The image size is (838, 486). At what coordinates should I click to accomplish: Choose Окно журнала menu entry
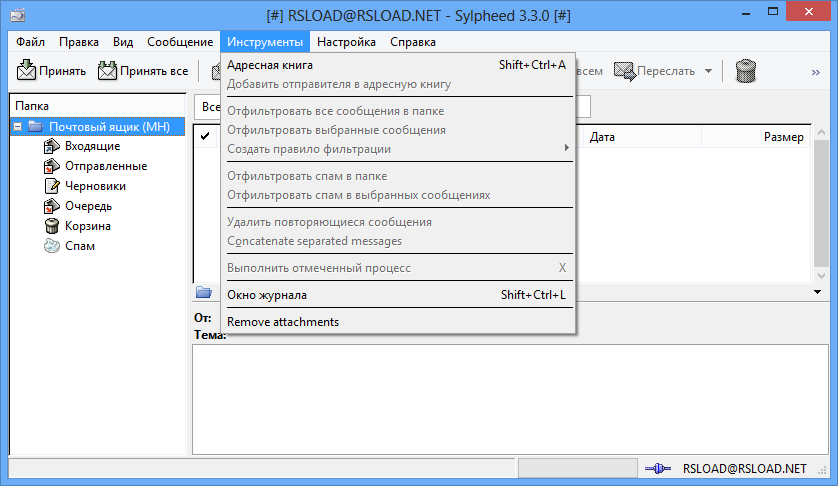pos(398,295)
